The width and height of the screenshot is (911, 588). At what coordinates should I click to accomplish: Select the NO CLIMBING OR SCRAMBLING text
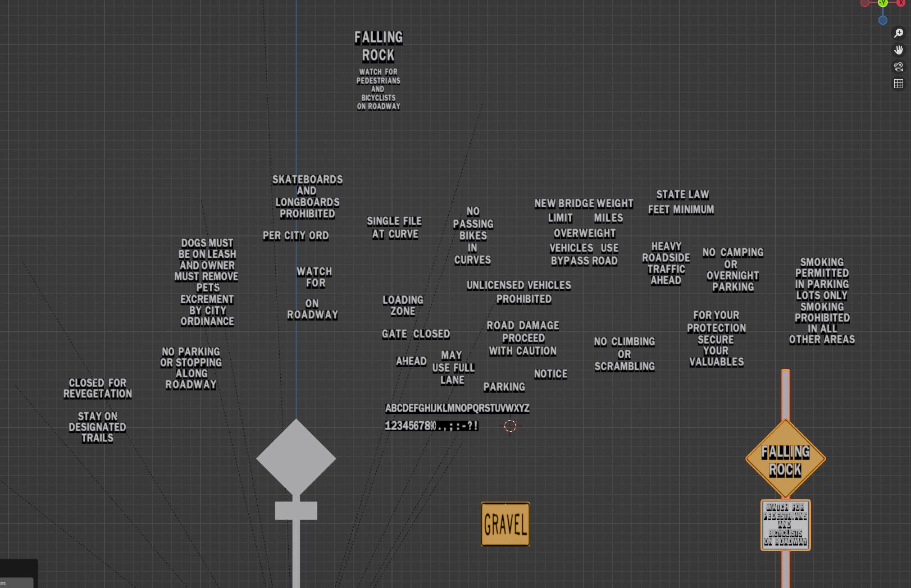coord(625,354)
